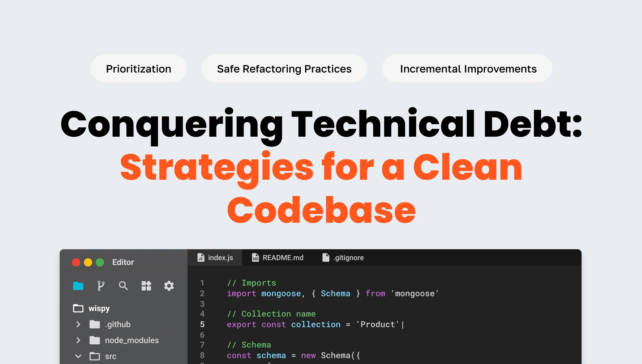Expand the .github folder chevron
Viewport: 642px width, 364px height.
78,324
